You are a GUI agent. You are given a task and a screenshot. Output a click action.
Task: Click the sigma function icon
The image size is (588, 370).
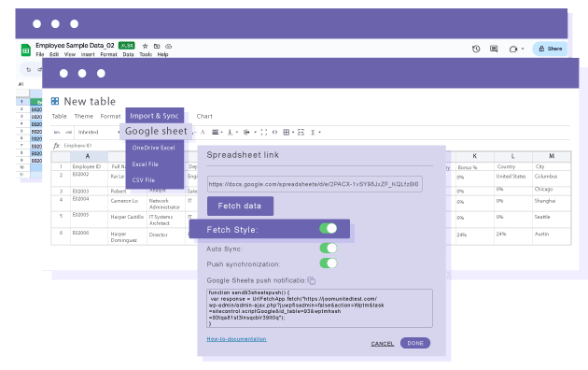(x=313, y=133)
